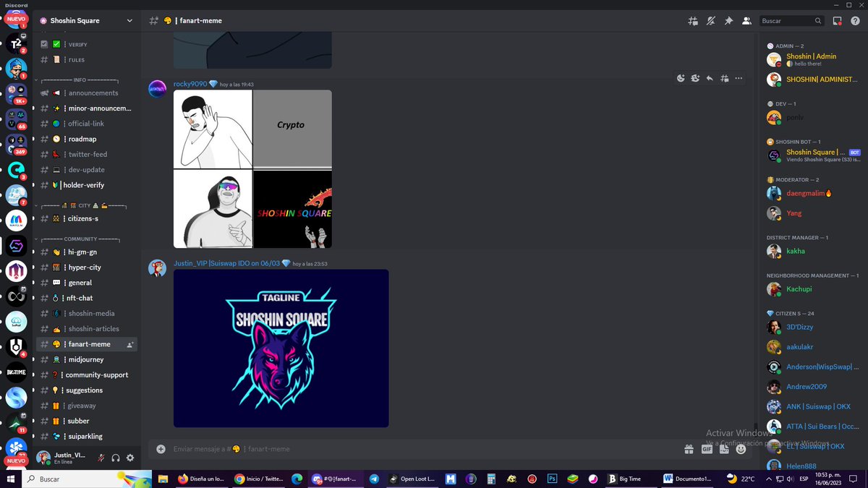Show pinned messages

coord(728,21)
